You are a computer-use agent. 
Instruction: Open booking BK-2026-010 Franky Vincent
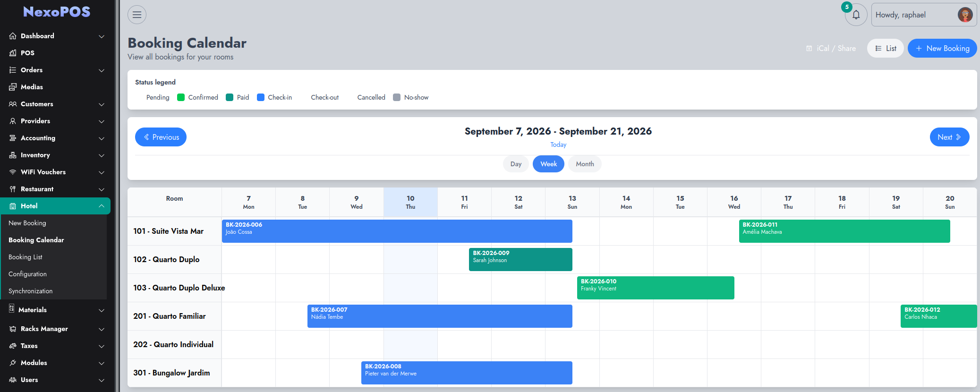pos(656,288)
